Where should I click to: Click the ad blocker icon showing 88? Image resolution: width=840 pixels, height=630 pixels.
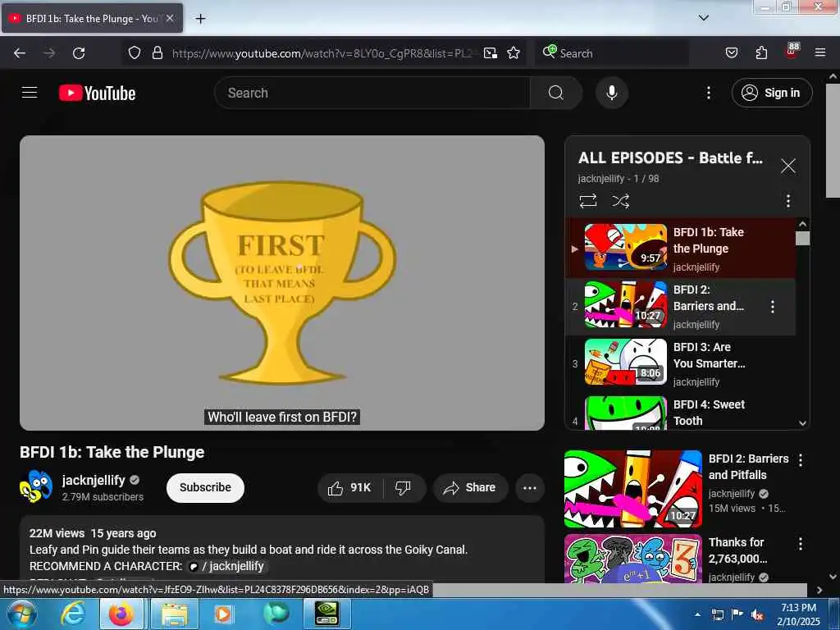(792, 51)
